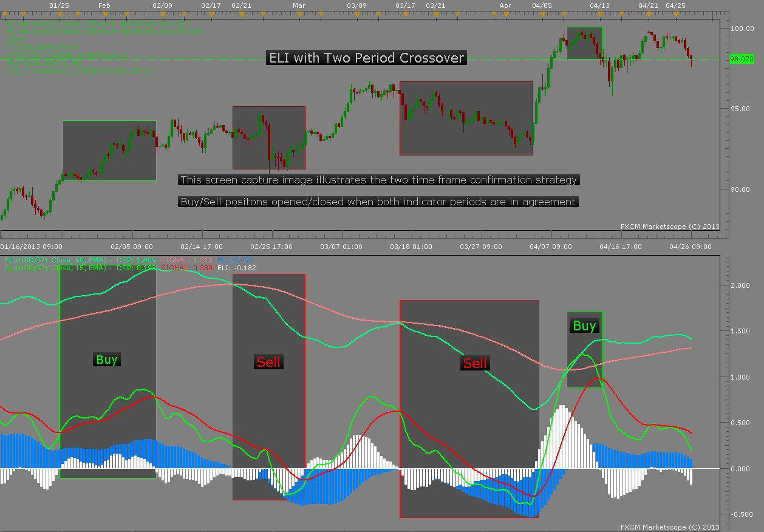The width and height of the screenshot is (764, 532).
Task: Select the 02/14 17:00 time label
Action: click(x=202, y=247)
